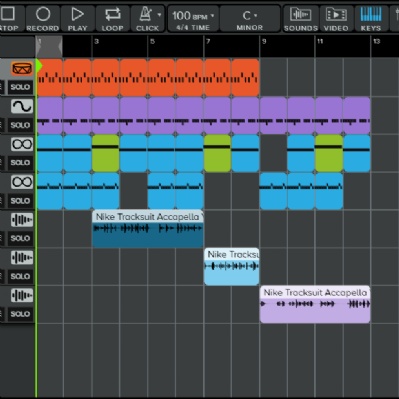Click the Record button in transport bar
The width and height of the screenshot is (399, 399).
pos(43,19)
